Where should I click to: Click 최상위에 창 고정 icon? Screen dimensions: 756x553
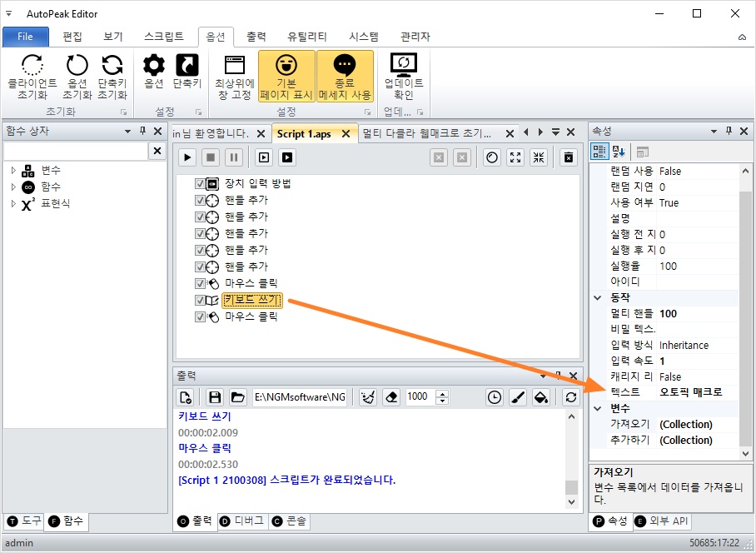(235, 65)
